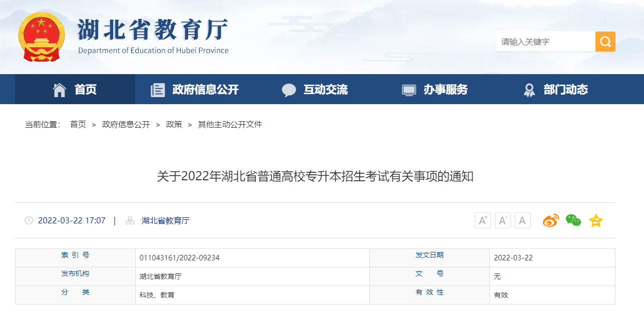Click the index number 011043161/2022-09234
Screen dimensions: 644x317
(x=180, y=258)
